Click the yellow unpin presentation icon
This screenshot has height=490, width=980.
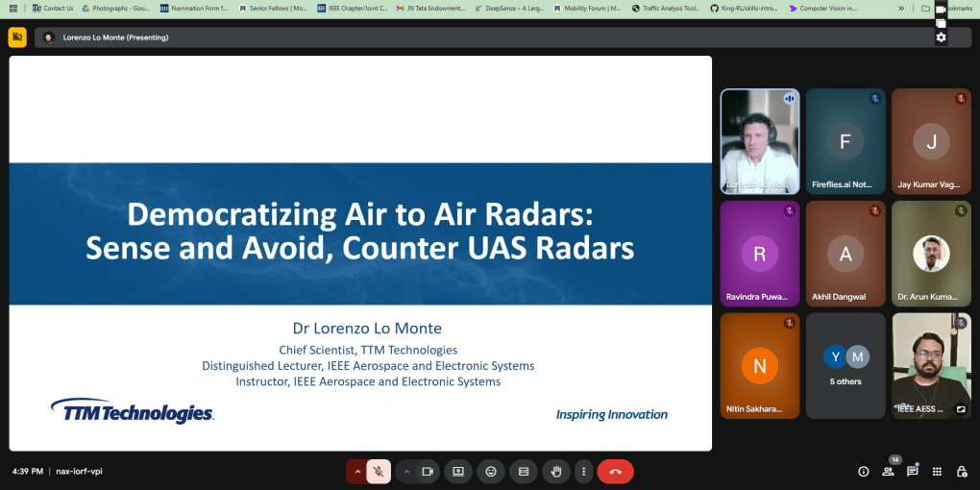tap(17, 37)
